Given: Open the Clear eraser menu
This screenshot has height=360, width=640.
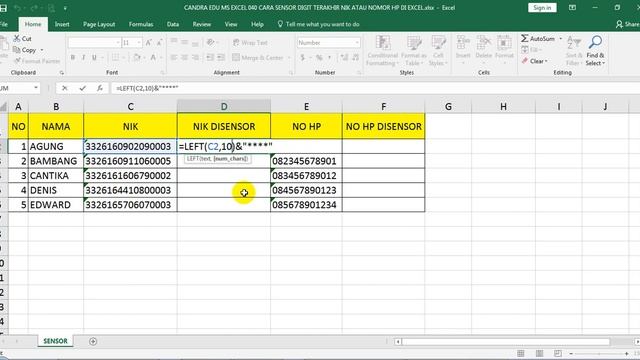Looking at the screenshot, I should 534,61.
